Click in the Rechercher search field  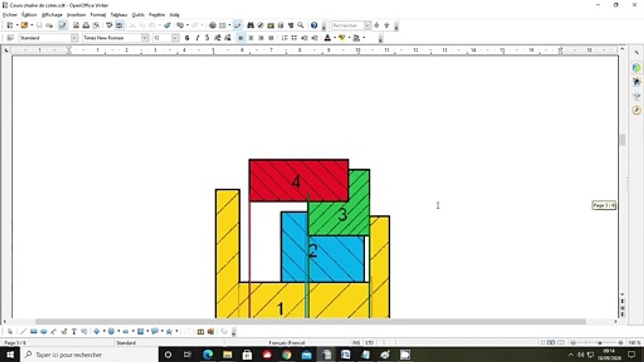[x=348, y=25]
